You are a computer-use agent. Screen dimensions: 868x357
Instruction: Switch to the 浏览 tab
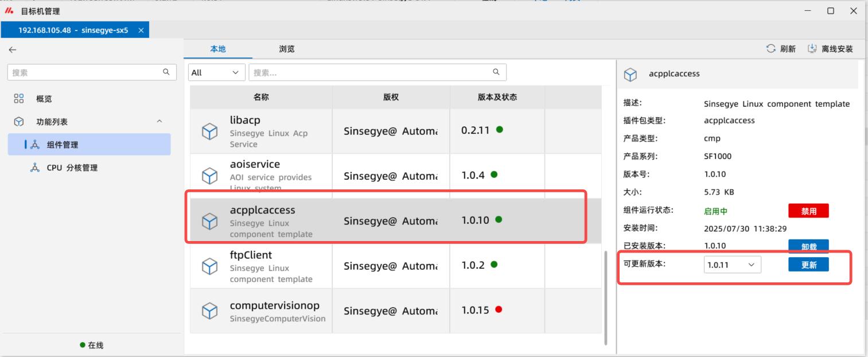[x=287, y=49]
